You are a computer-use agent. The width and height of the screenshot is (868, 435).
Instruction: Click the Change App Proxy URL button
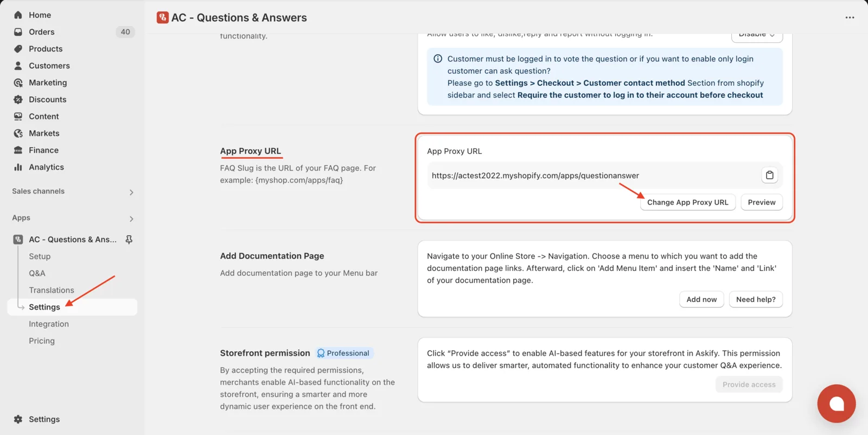pos(687,202)
